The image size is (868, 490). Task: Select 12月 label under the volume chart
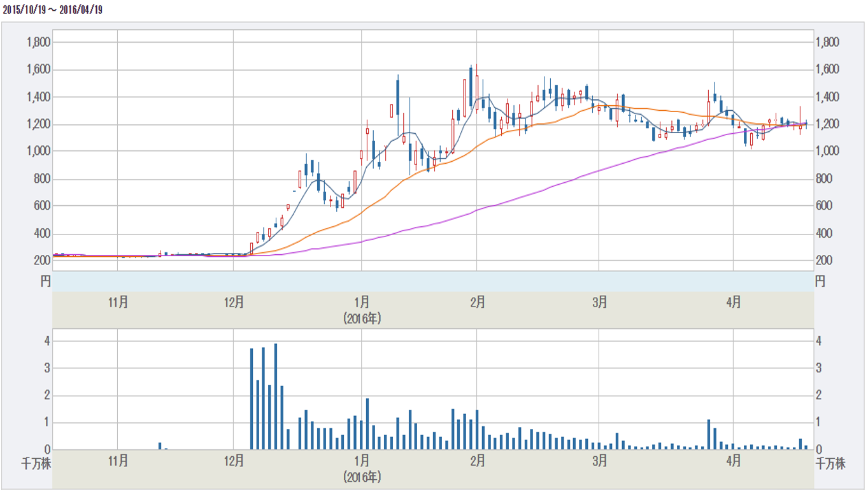(234, 461)
